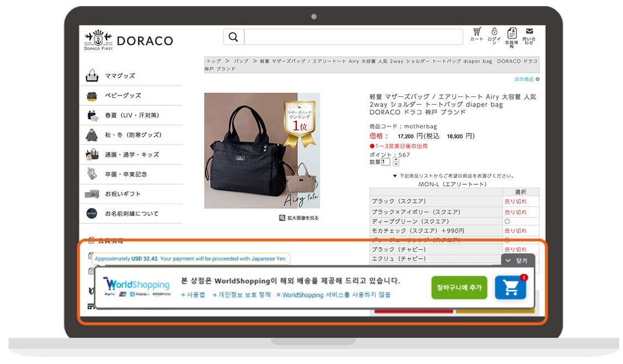Open the cart (カート) icon
Image resolution: width=623 pixels, height=364 pixels.
click(477, 34)
